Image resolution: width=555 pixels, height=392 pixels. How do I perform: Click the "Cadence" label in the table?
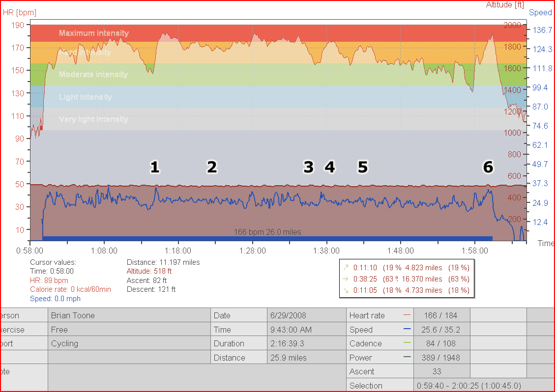coord(366,343)
